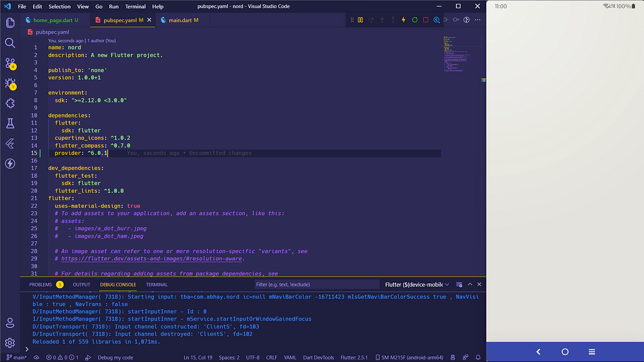Switch to the PROBLEMS panel tab
Screen dimensions: 644x362
click(41, 285)
